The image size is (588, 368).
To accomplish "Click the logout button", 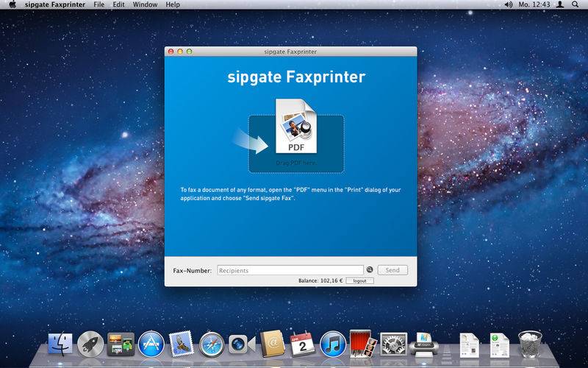I will 359,280.
